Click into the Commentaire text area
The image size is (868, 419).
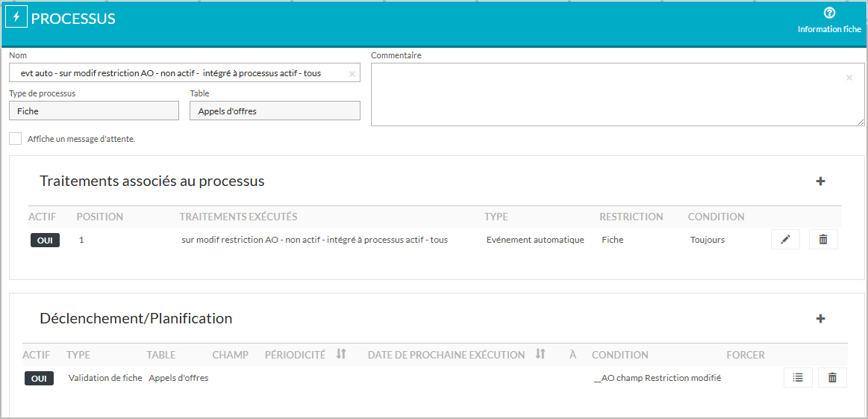tap(617, 94)
